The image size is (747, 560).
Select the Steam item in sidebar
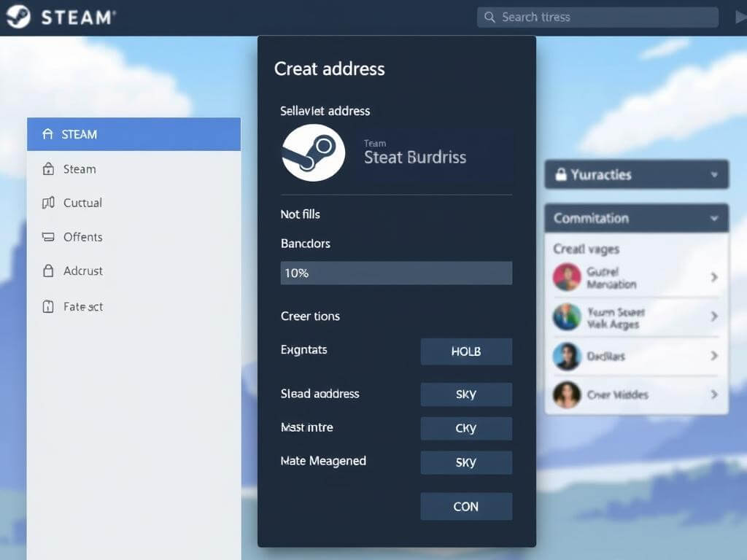pos(80,169)
